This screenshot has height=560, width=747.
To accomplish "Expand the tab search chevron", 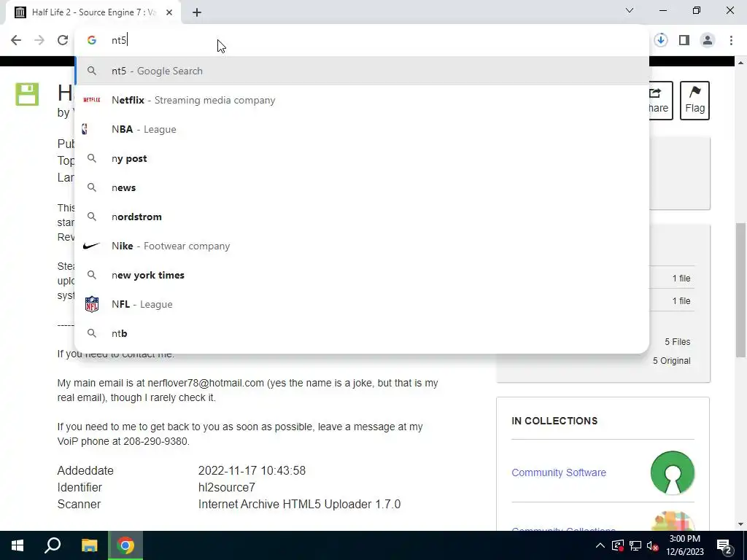I will pos(630,10).
